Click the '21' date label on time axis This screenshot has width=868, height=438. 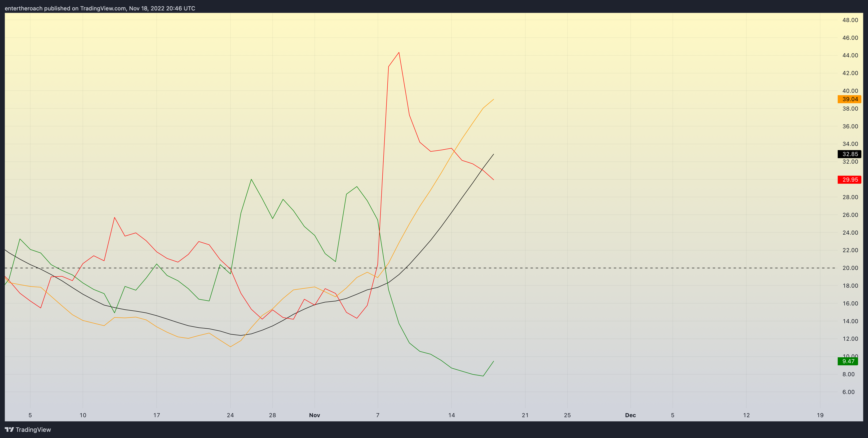(525, 416)
